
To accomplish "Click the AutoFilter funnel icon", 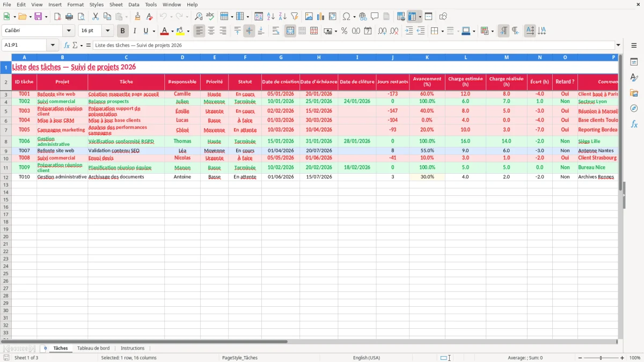I will (x=295, y=17).
